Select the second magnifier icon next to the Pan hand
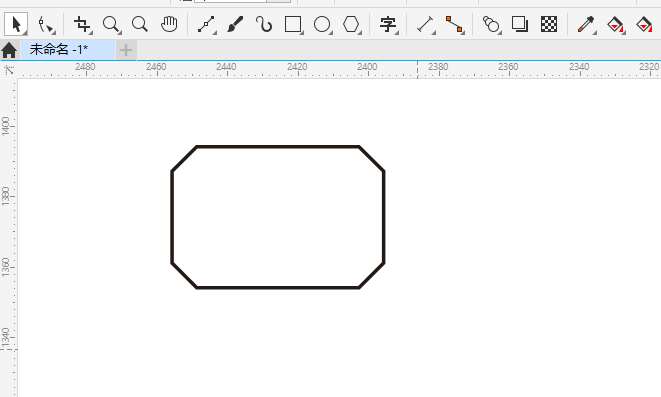This screenshot has width=661, height=397. coord(140,24)
